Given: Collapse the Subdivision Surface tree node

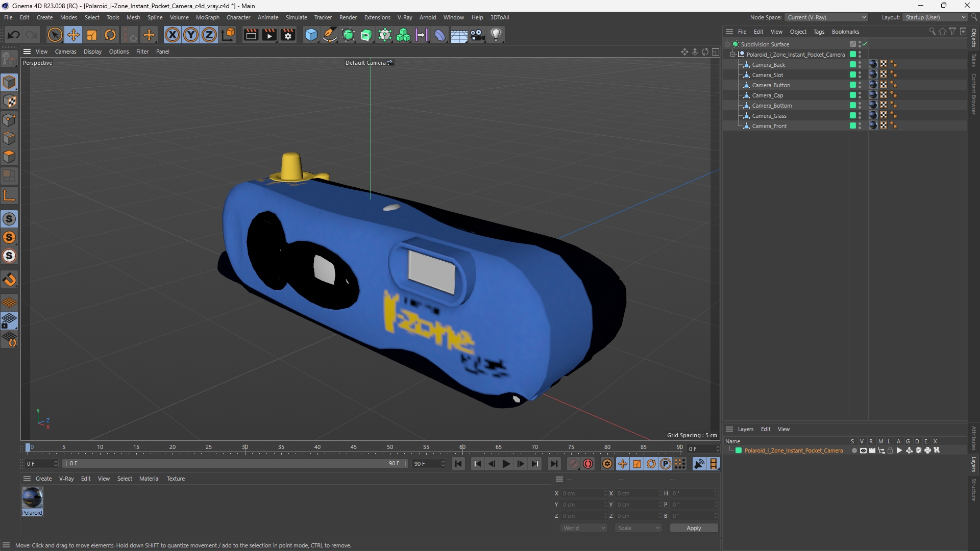Looking at the screenshot, I should click(727, 44).
